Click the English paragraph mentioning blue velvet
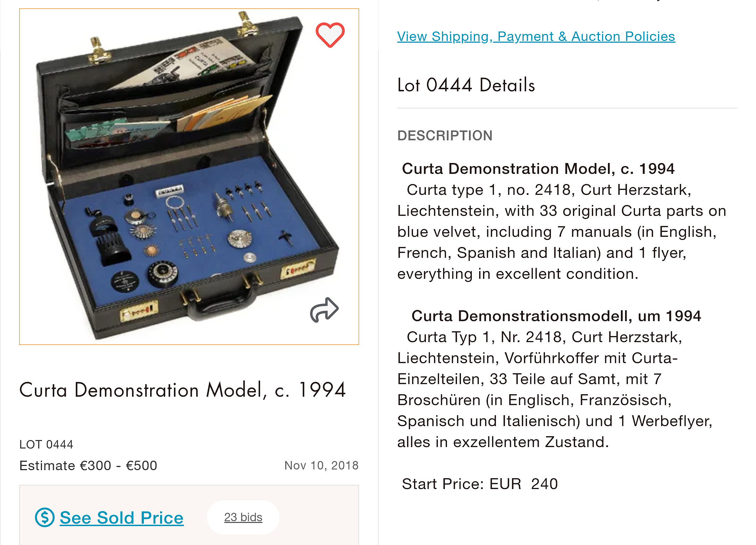This screenshot has height=545, width=756. pos(562,232)
